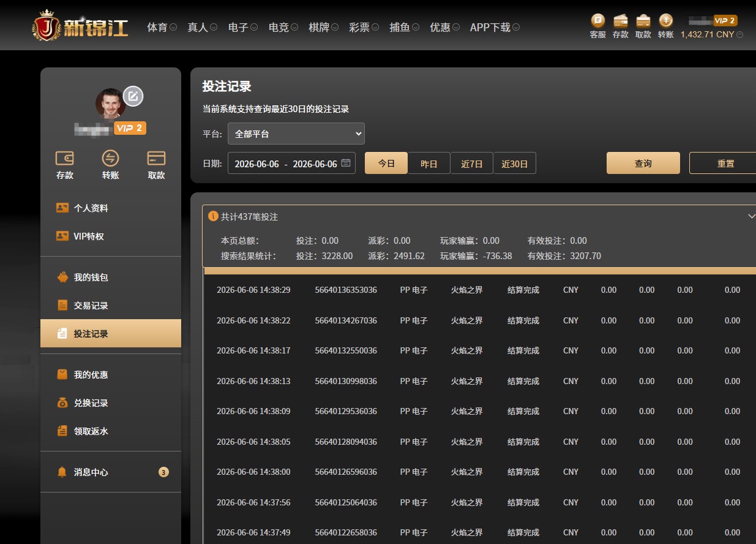The width and height of the screenshot is (756, 544).
Task: Open the 全部平台 platform dropdown
Action: pos(296,134)
